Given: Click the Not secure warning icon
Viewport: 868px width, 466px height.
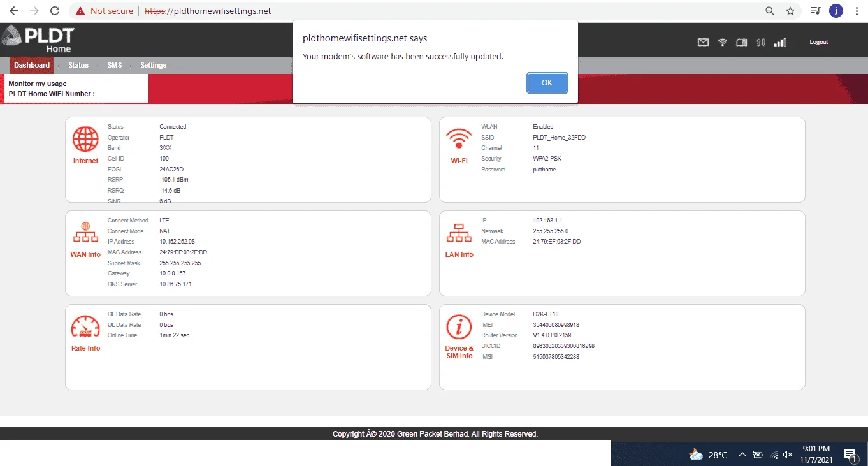Looking at the screenshot, I should point(80,11).
